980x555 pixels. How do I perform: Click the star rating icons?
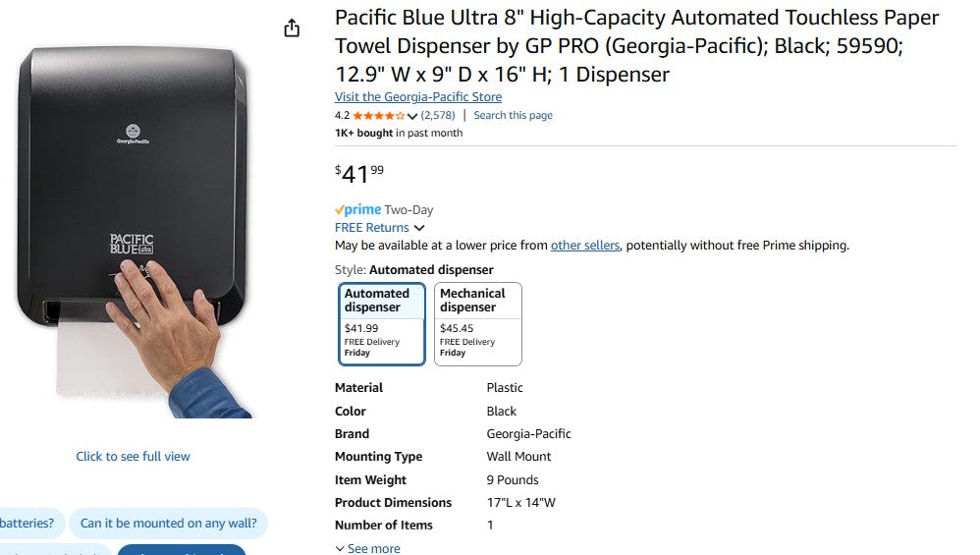tap(378, 116)
